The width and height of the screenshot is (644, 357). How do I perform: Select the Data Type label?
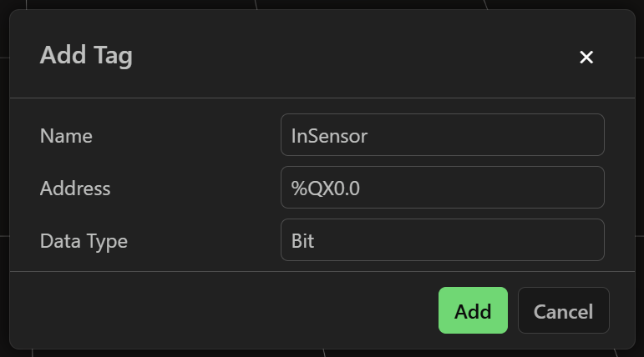click(x=84, y=241)
